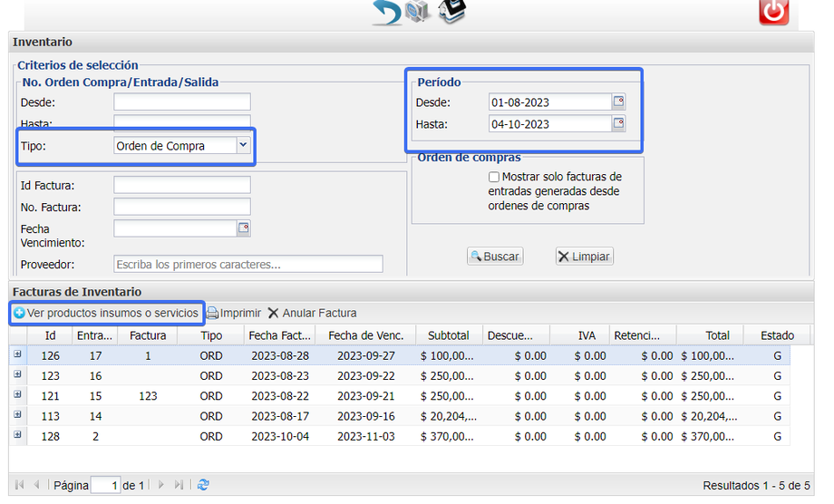Click 'Ver productos insumos o servicios'

tap(106, 313)
